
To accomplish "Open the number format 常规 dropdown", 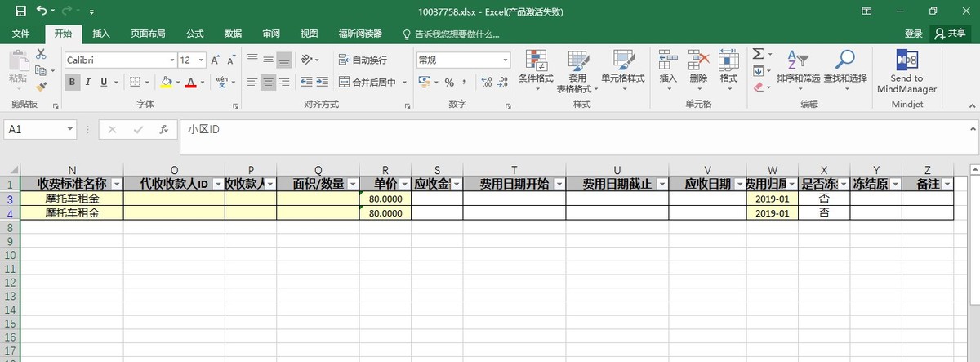I will [506, 60].
